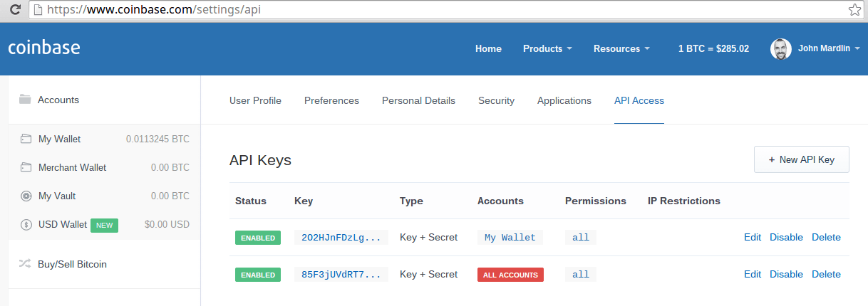The width and height of the screenshot is (868, 306).
Task: Open the My Vault safe icon
Action: [x=26, y=196]
